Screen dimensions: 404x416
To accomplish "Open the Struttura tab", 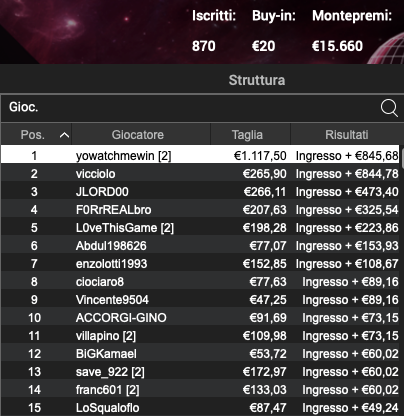I will 257,80.
